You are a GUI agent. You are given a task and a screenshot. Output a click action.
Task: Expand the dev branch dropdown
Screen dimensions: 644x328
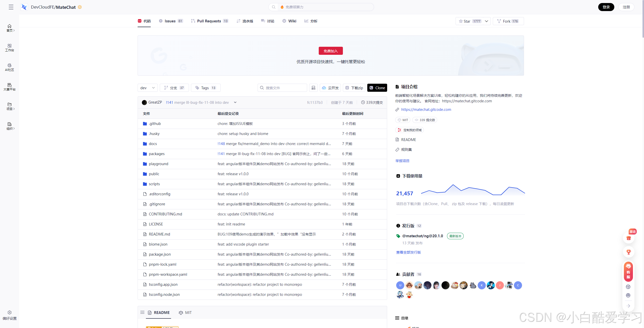(147, 88)
